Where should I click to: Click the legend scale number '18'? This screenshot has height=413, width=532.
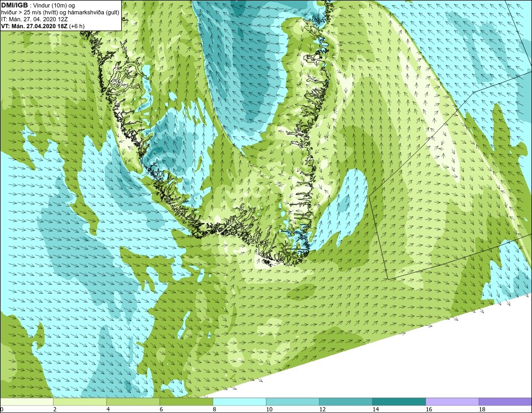[x=482, y=409]
